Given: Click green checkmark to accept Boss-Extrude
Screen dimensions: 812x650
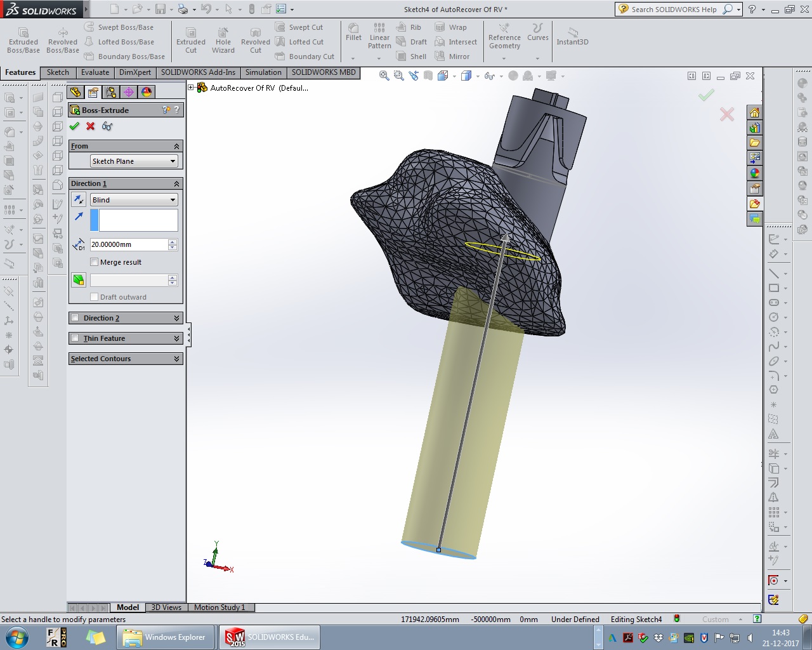Looking at the screenshot, I should pos(74,126).
